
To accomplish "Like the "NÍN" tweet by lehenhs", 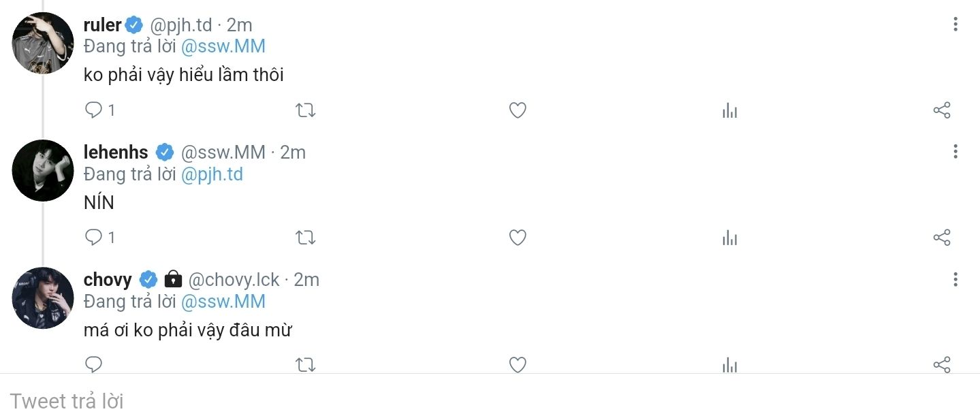I will click(518, 238).
